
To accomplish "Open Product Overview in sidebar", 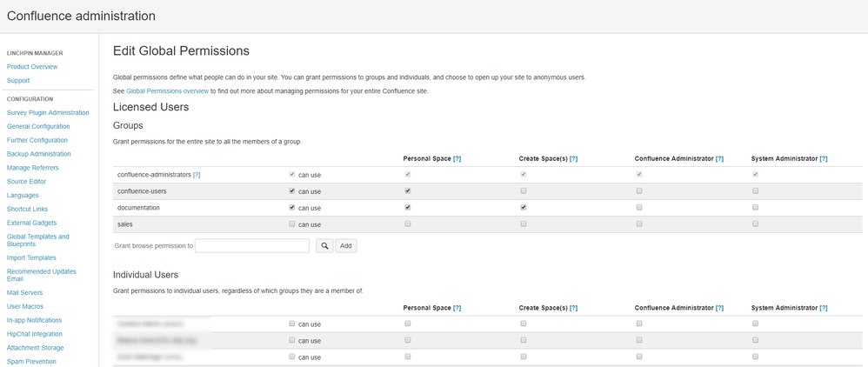I will (32, 67).
